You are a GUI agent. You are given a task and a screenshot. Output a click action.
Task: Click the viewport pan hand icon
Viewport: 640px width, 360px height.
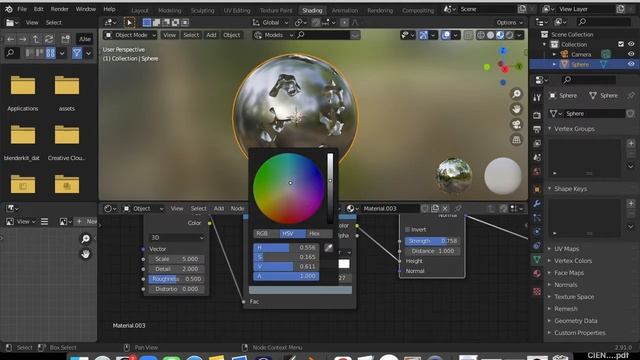pos(516,109)
